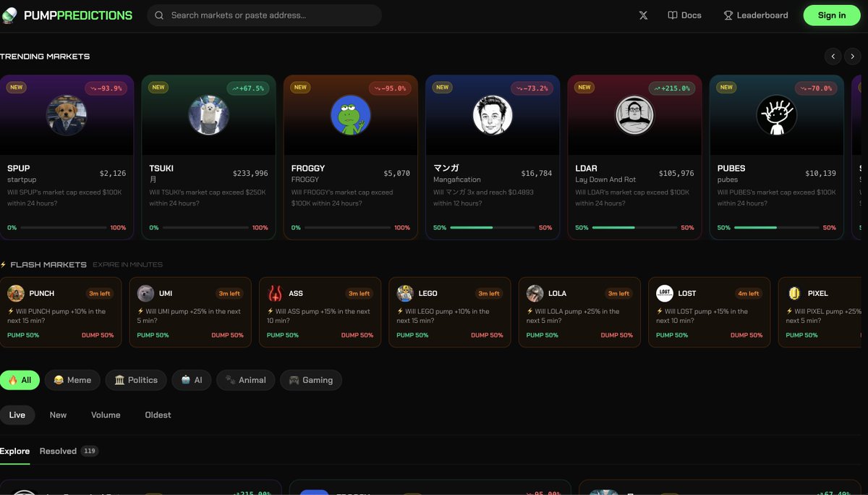Click the マンガ odds progress bar
Viewport: 868px width, 495px height.
[x=493, y=227]
